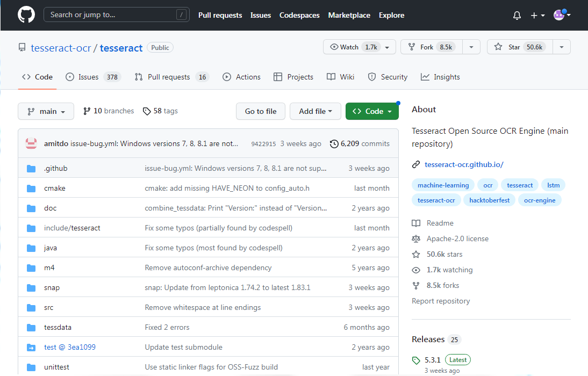This screenshot has width=588, height=376.
Task: Star the tesseract repository
Action: [x=520, y=47]
